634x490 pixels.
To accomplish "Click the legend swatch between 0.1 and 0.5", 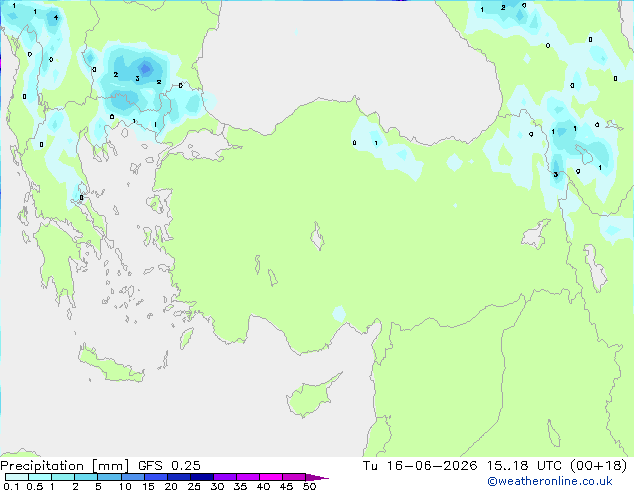I will tap(17, 477).
